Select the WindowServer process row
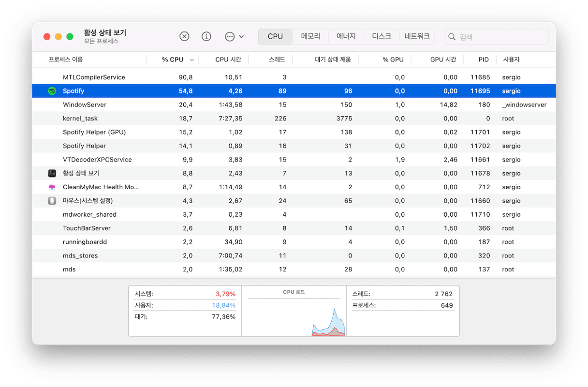588x387 pixels. coord(294,104)
